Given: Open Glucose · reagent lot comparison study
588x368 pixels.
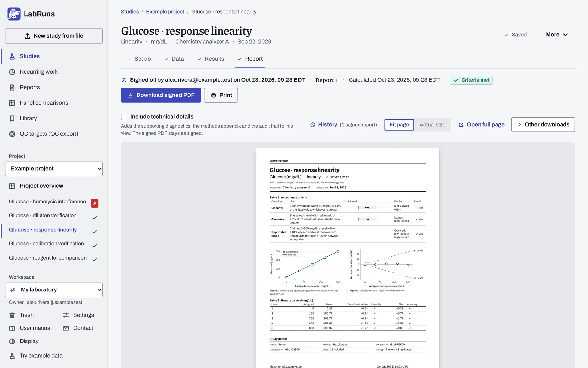Looking at the screenshot, I should 48,258.
